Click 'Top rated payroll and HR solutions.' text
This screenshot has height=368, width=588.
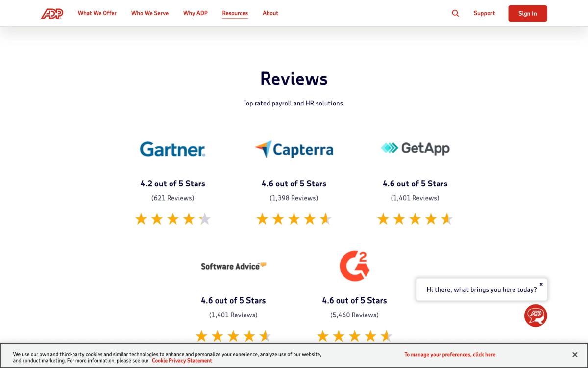pos(294,104)
